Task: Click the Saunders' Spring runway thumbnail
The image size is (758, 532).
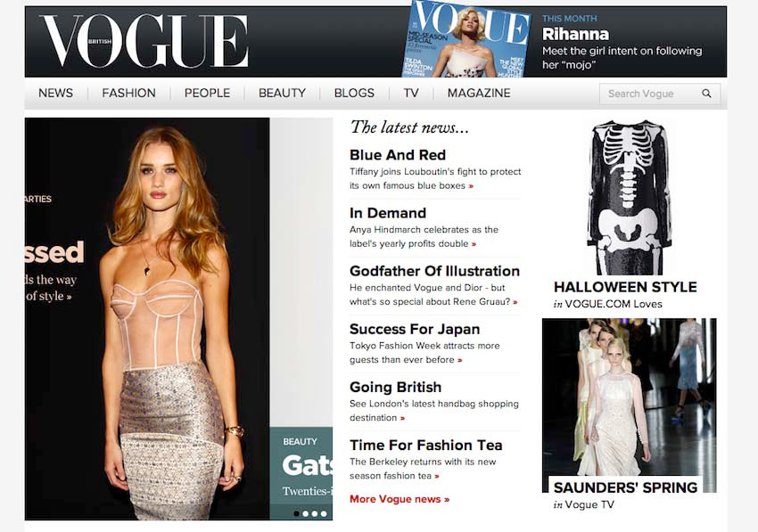Action: 629,405
